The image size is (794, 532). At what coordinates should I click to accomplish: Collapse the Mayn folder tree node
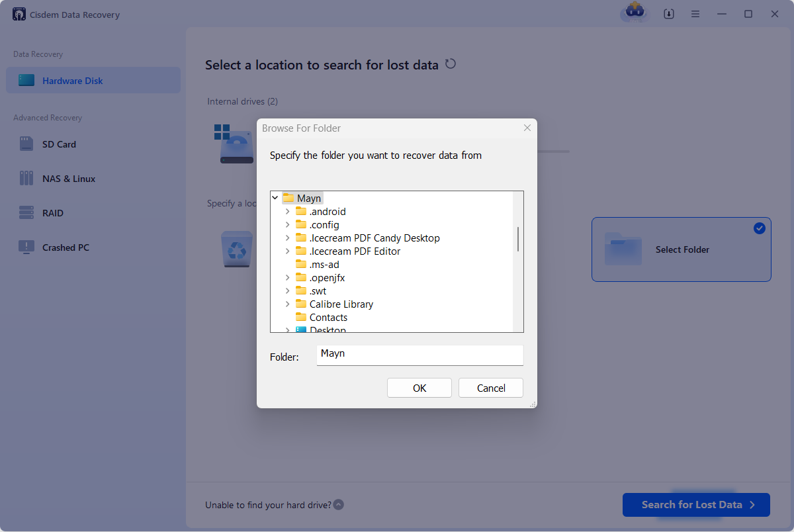pyautogui.click(x=275, y=198)
